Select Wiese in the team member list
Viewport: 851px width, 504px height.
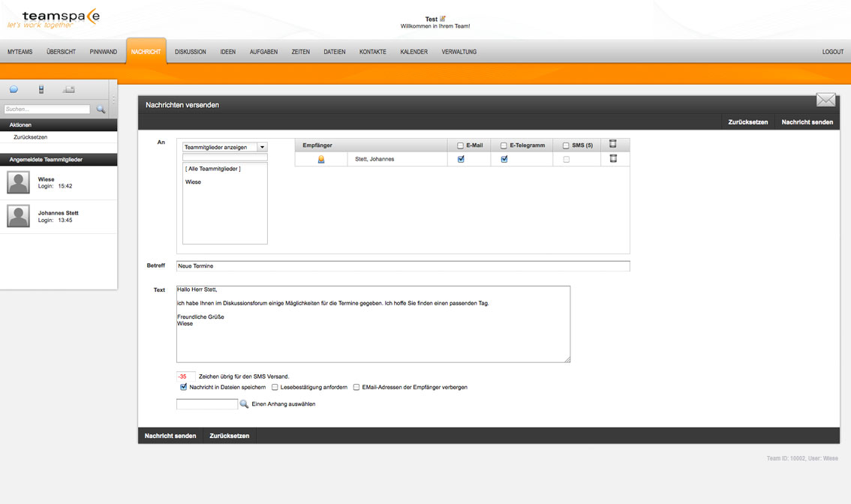(193, 181)
